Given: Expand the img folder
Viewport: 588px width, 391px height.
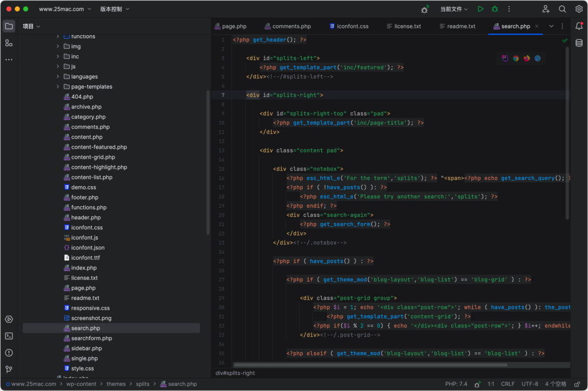Looking at the screenshot, I should click(58, 46).
